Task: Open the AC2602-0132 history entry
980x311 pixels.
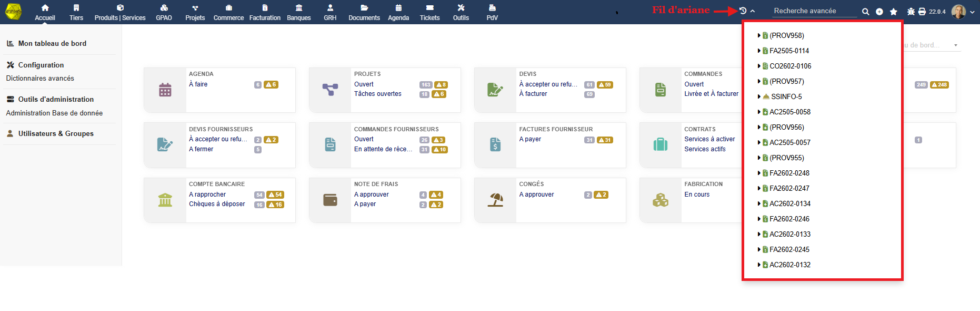Action: pos(789,265)
